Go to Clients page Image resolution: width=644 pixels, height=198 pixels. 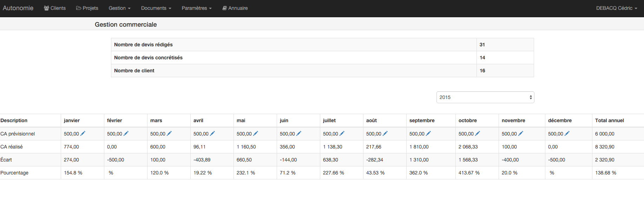coord(55,8)
